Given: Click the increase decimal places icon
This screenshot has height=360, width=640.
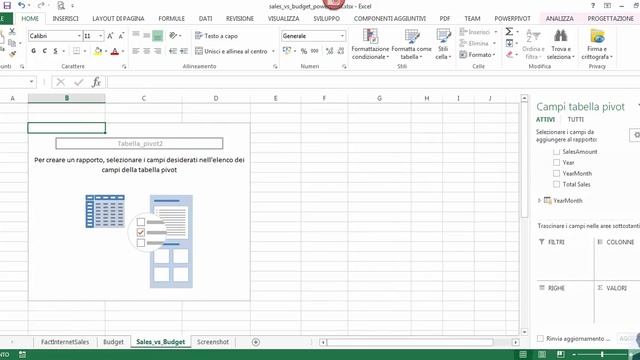Looking at the screenshot, I should pos(329,51).
